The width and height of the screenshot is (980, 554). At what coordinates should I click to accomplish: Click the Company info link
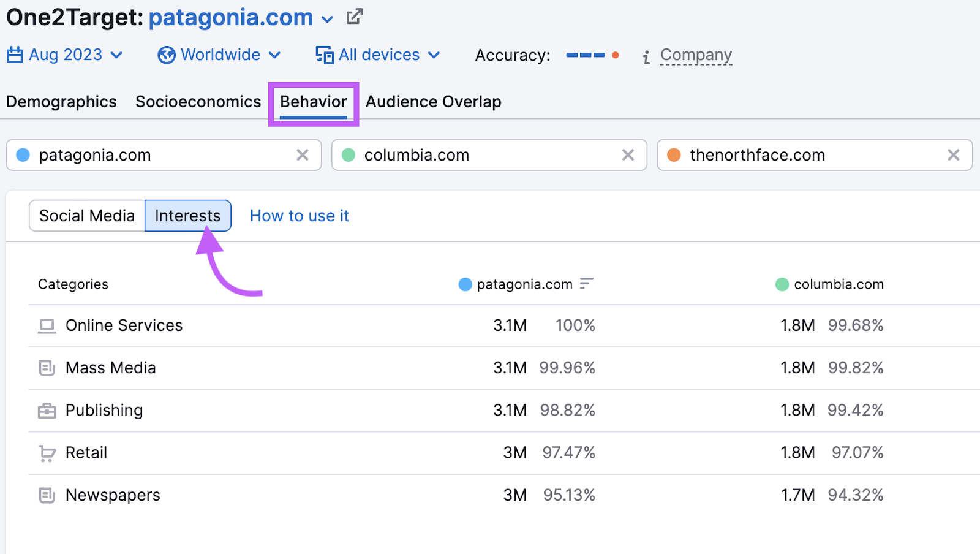(696, 55)
